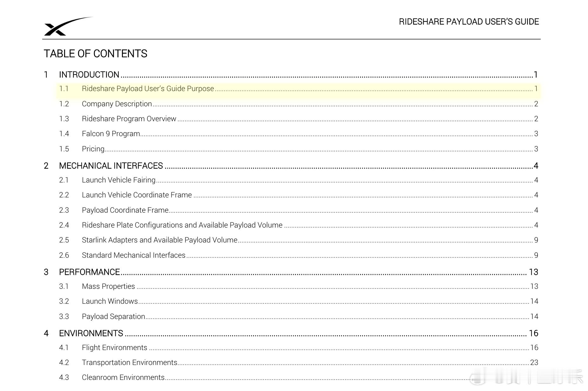Go to Company Description section
Image resolution: width=588 pixels, height=391 pixels.
coord(298,104)
